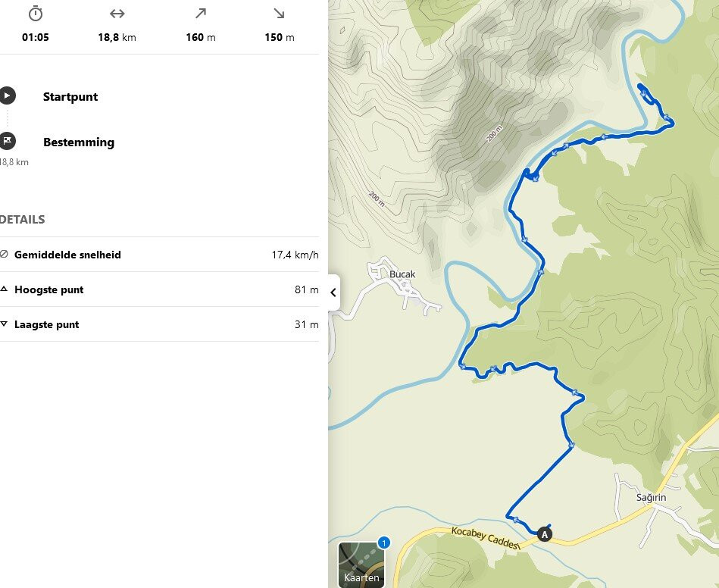
Task: Click the Hoogste punt triangle icon
Action: [x=4, y=289]
